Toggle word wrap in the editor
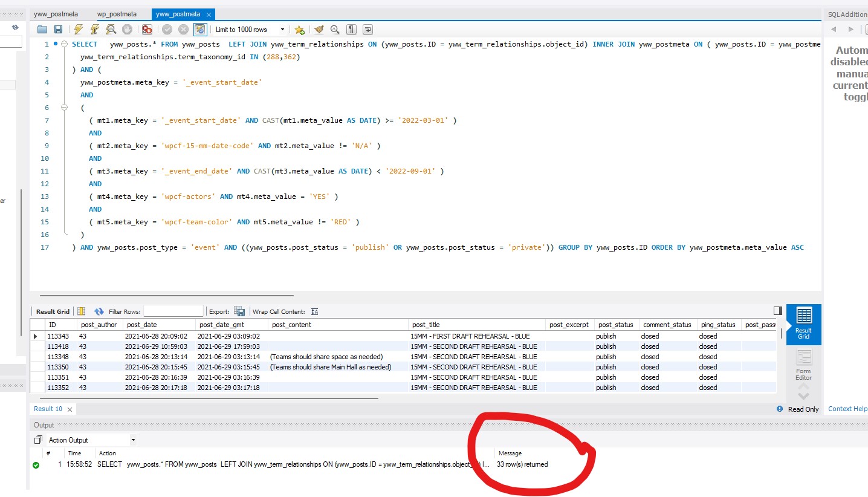Viewport: 868px width, 497px height. tap(368, 30)
